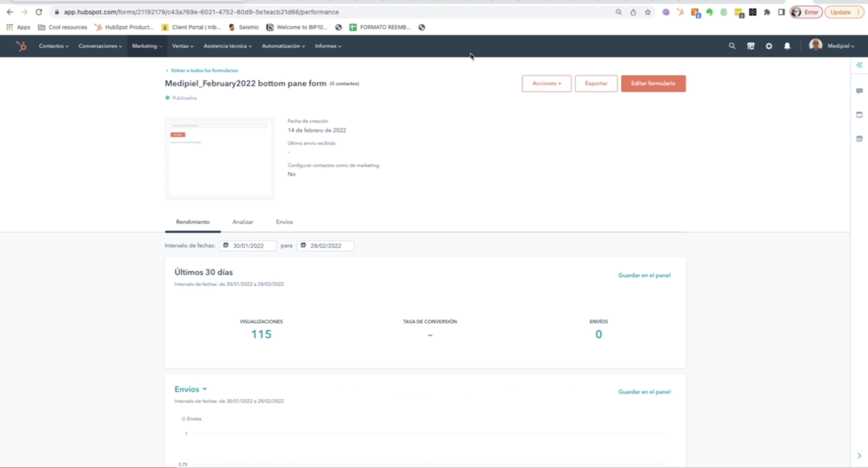Viewport: 868px width, 468px height.
Task: Click the form preview thumbnail
Action: pyautogui.click(x=220, y=159)
